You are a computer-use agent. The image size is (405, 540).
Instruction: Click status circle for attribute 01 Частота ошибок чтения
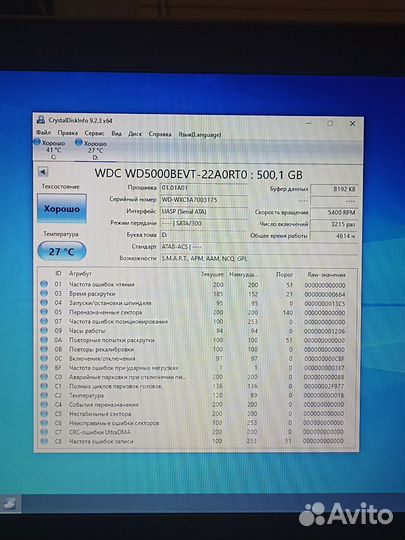44,284
